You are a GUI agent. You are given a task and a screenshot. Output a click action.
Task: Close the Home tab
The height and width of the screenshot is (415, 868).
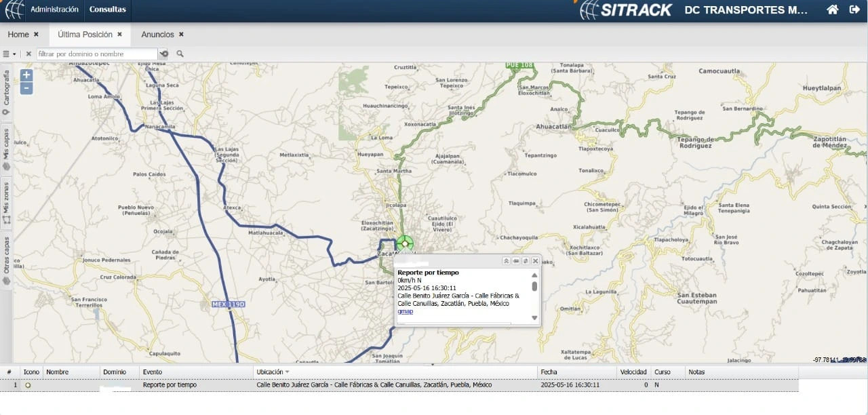pos(36,34)
